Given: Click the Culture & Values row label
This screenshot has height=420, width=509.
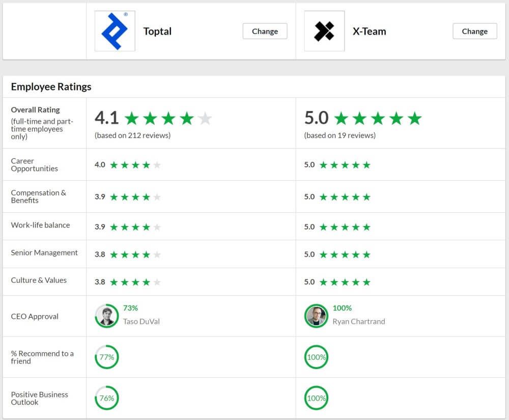Looking at the screenshot, I should (x=39, y=280).
